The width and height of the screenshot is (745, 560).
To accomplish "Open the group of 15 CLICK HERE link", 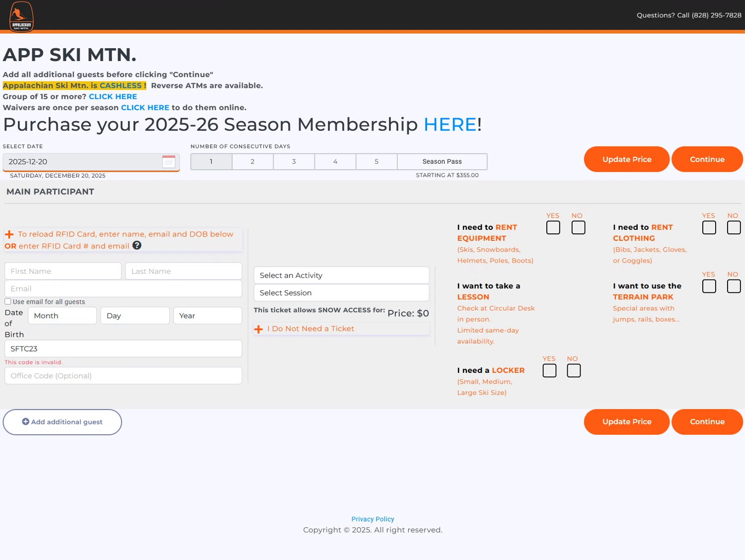I will pyautogui.click(x=113, y=96).
